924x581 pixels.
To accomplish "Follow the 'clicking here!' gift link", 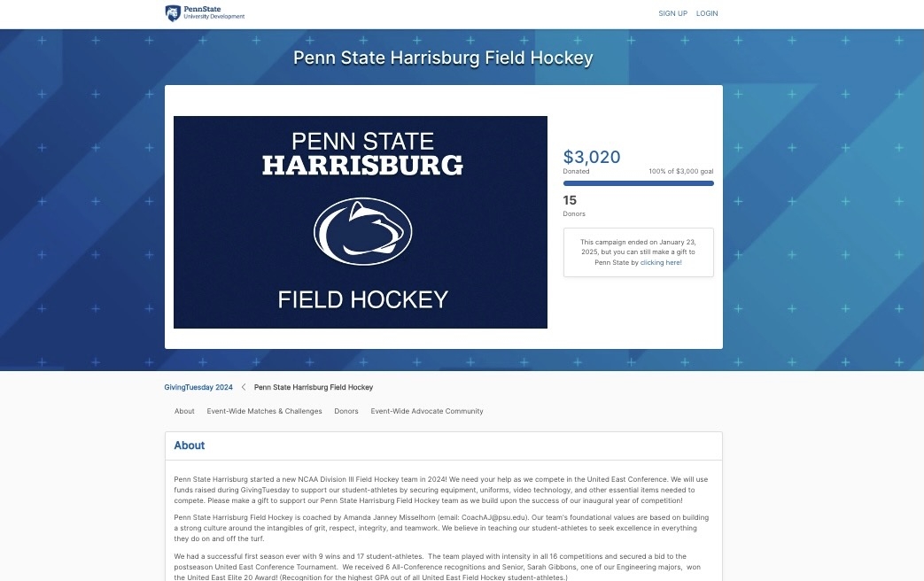I will tap(661, 263).
